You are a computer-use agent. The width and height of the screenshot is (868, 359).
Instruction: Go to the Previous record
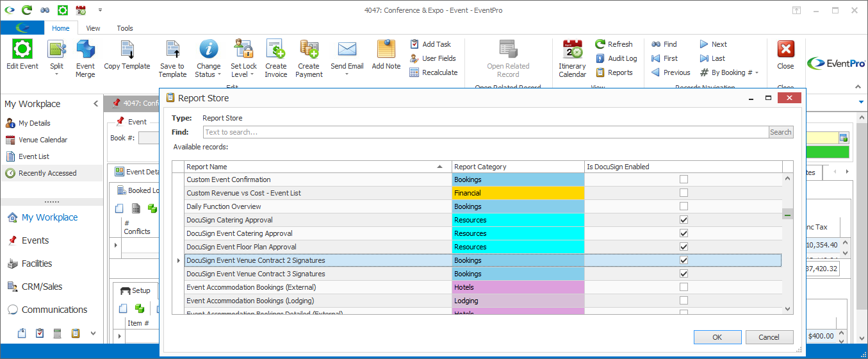tap(671, 72)
